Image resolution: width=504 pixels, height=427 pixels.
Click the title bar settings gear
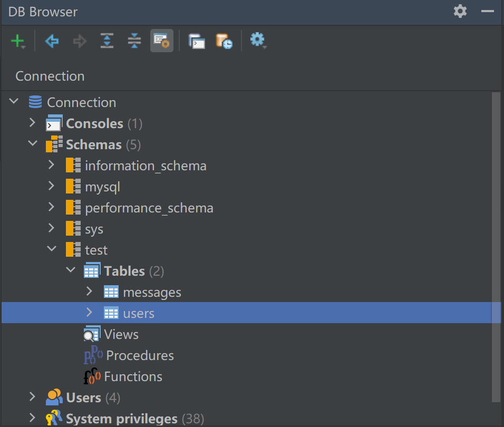[x=460, y=11]
